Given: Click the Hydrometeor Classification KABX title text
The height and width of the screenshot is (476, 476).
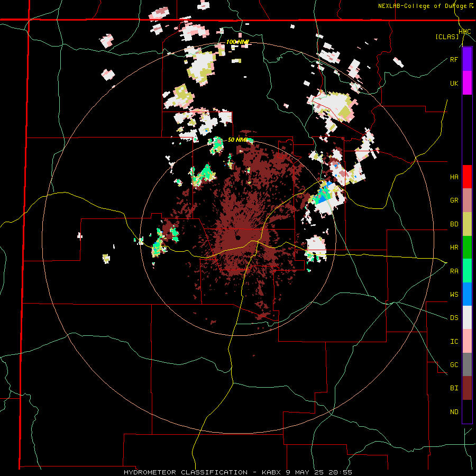Looking at the screenshot, I should (x=237, y=472).
